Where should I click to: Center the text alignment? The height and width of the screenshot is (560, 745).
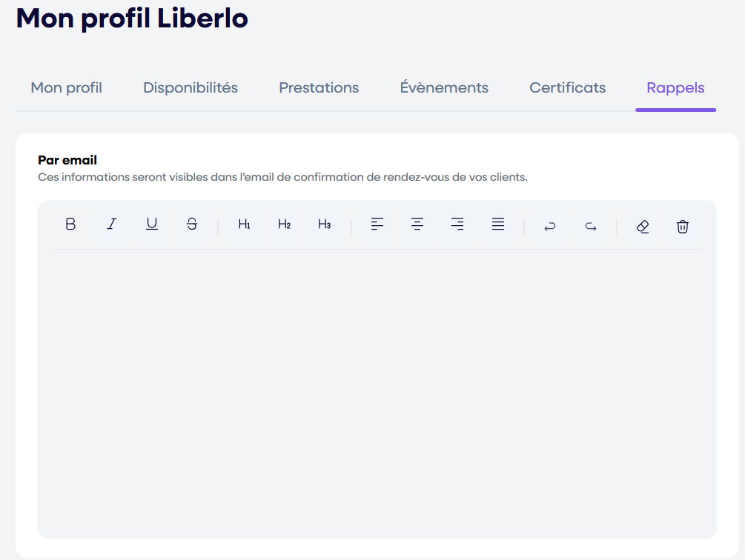(417, 224)
